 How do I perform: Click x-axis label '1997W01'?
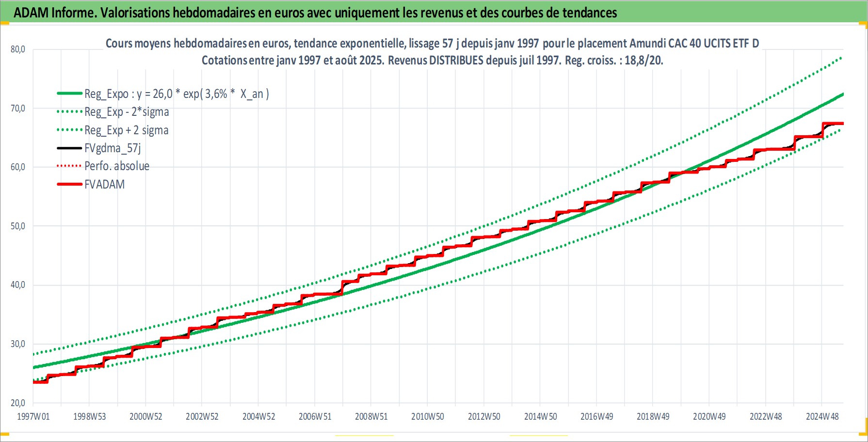33,417
